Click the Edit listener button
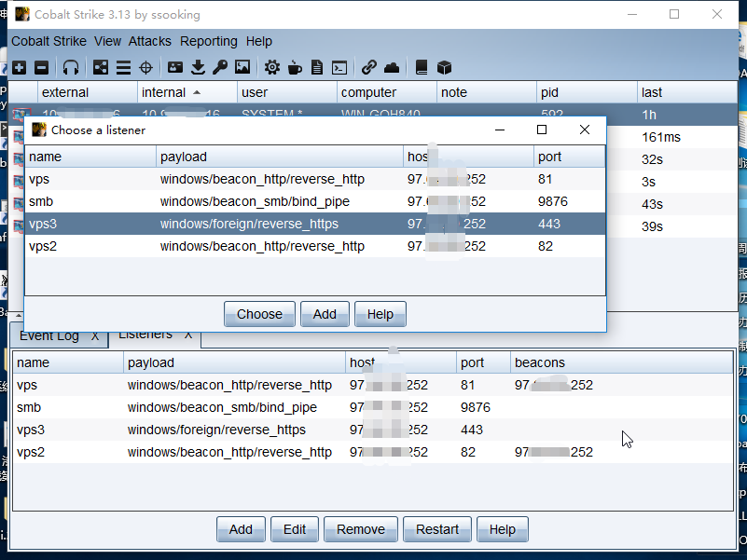 point(295,529)
